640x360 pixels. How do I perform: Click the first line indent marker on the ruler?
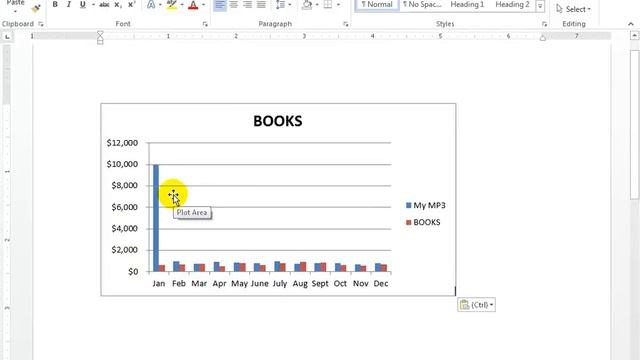pyautogui.click(x=100, y=34)
